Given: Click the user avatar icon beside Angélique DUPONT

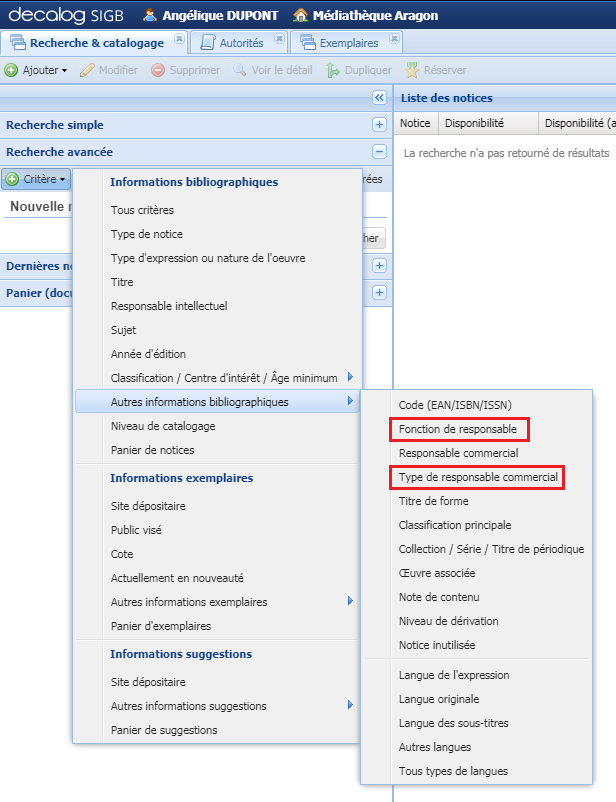Looking at the screenshot, I should tap(149, 15).
